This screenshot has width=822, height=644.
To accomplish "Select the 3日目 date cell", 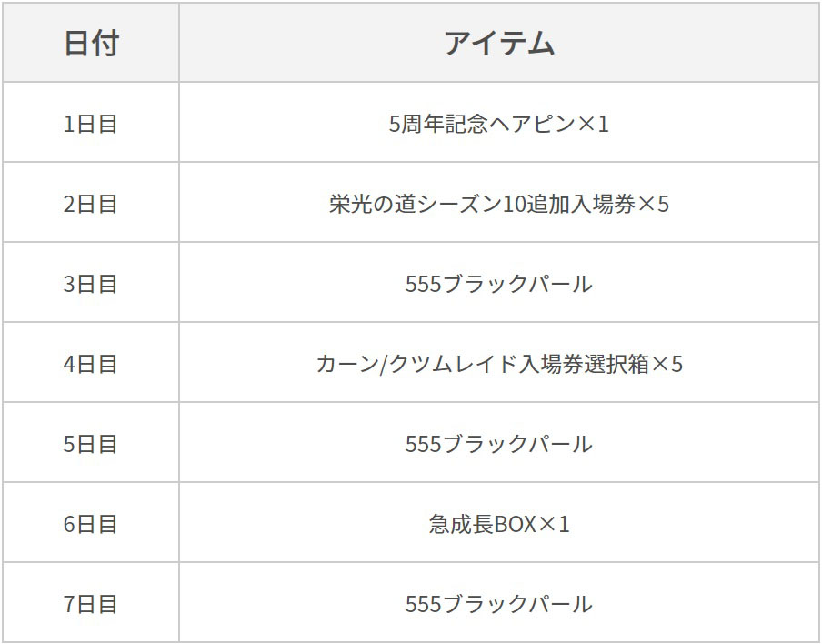I will (91, 283).
